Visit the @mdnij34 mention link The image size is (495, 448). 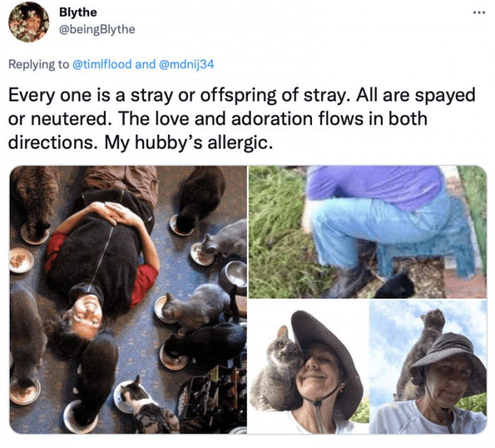187,64
